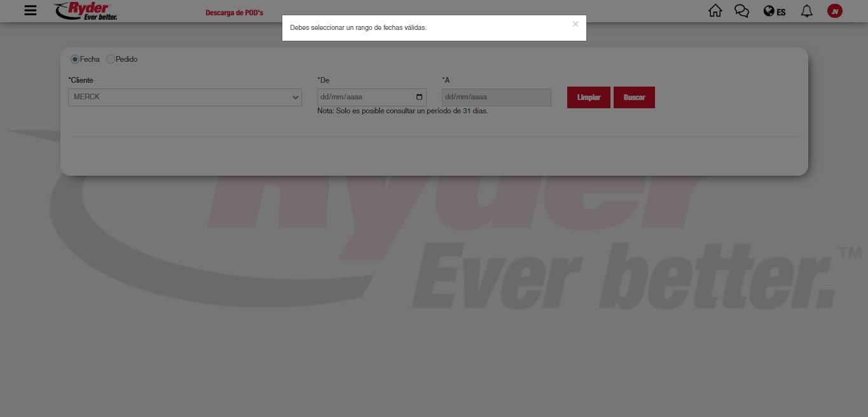Click the Ryder Ever better logo

[86, 11]
